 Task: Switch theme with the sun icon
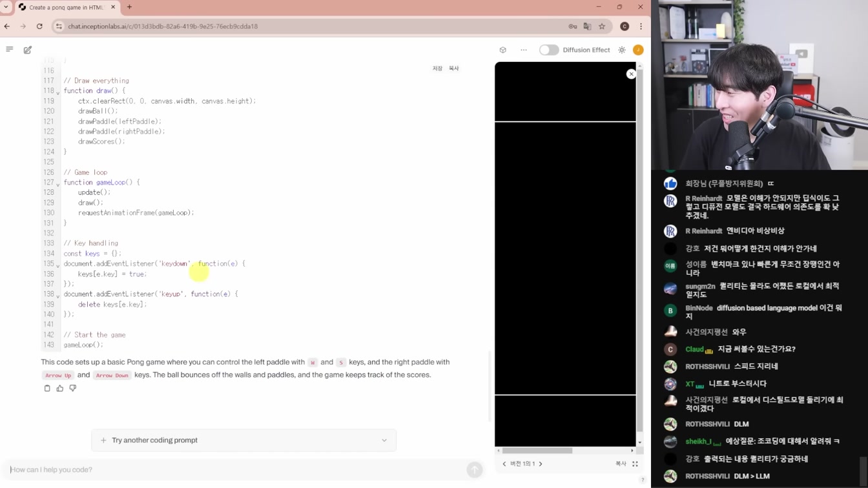[x=622, y=50]
